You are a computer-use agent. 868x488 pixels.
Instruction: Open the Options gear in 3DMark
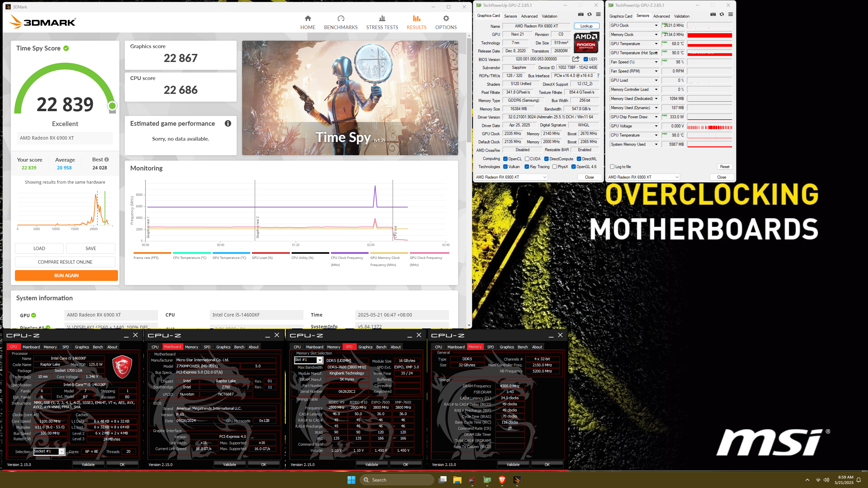pyautogui.click(x=446, y=18)
